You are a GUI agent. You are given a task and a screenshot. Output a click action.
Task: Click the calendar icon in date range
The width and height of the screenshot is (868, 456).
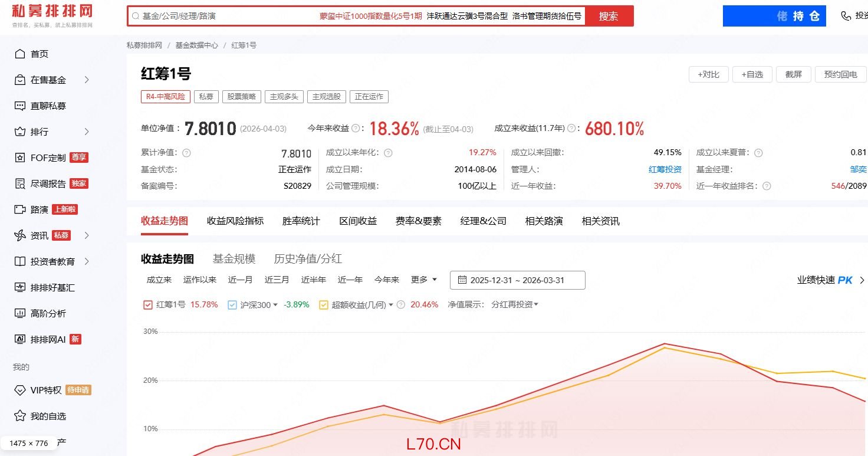click(x=462, y=280)
